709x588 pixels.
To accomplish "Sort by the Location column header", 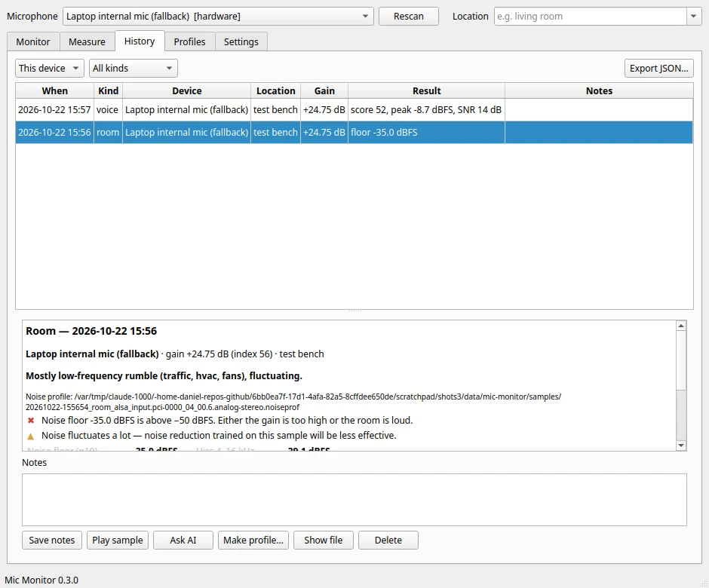I will click(x=276, y=91).
